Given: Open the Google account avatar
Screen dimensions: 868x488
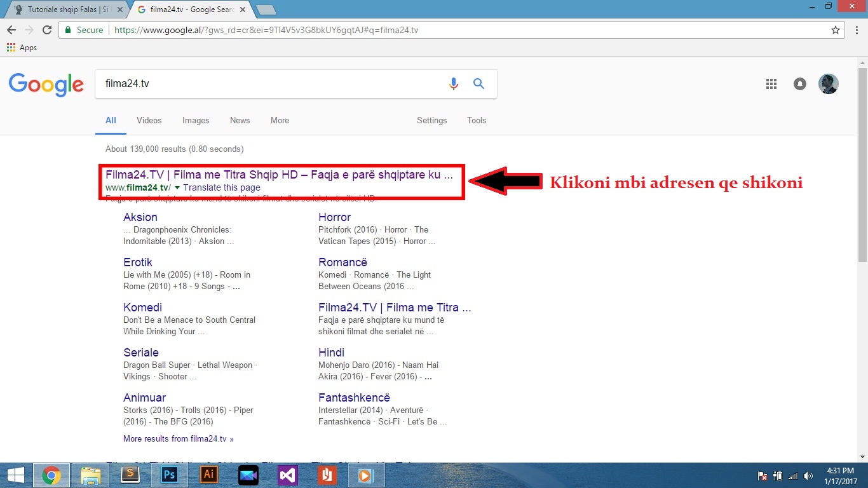Looking at the screenshot, I should (829, 84).
